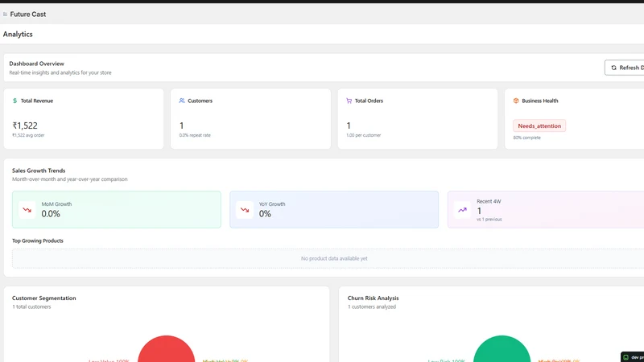Image resolution: width=644 pixels, height=362 pixels.
Task: Click the Recent 4W uptrend icon
Action: coord(462,210)
